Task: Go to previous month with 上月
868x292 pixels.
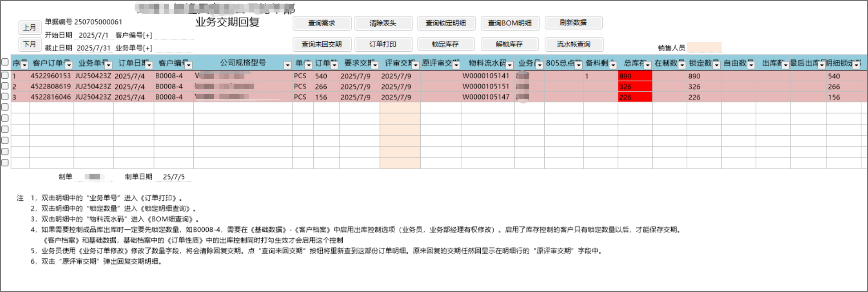Action: [30, 28]
